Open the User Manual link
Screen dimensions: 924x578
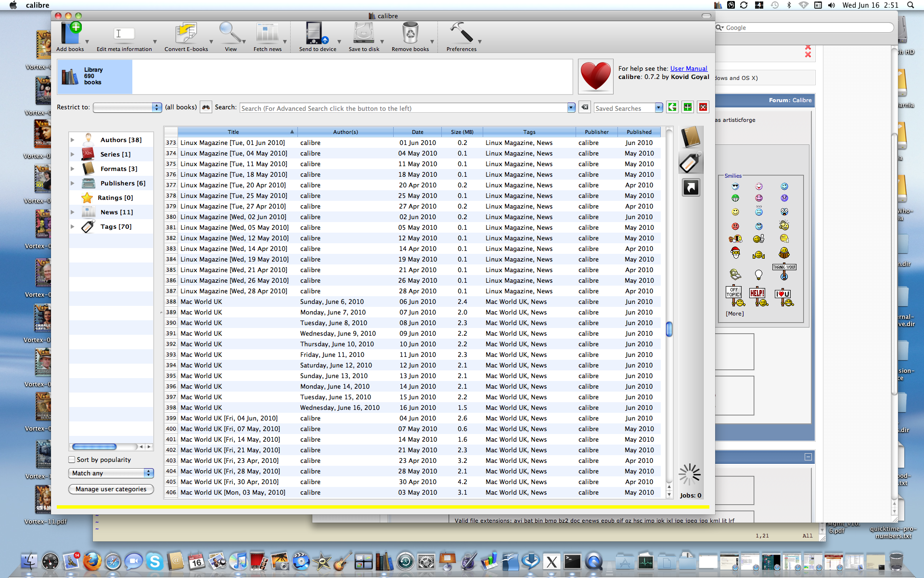tap(688, 68)
